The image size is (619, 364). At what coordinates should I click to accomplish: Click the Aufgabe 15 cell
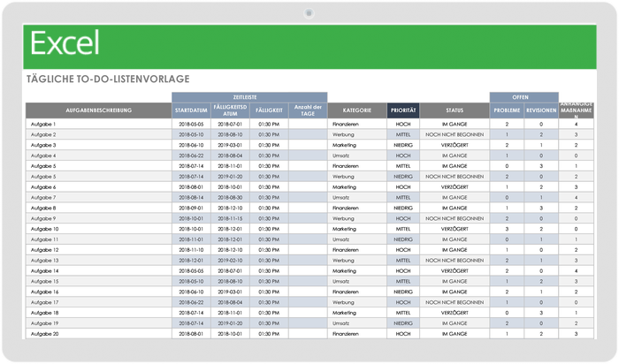(x=99, y=281)
